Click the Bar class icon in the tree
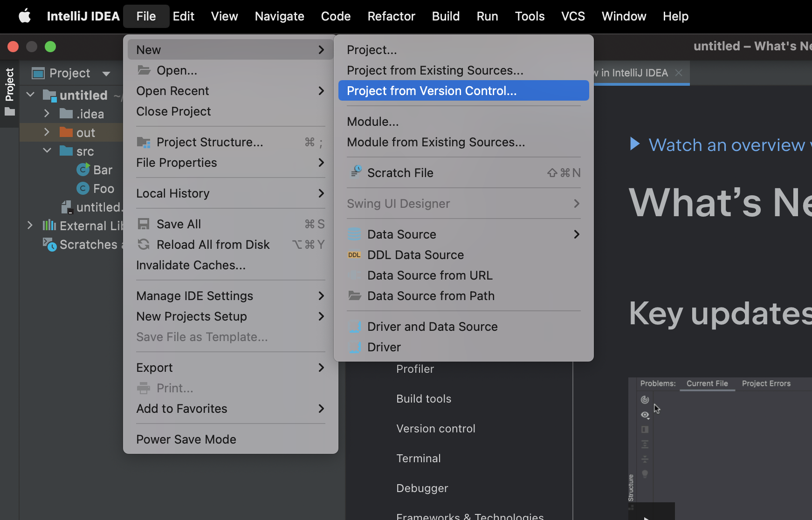 point(83,170)
